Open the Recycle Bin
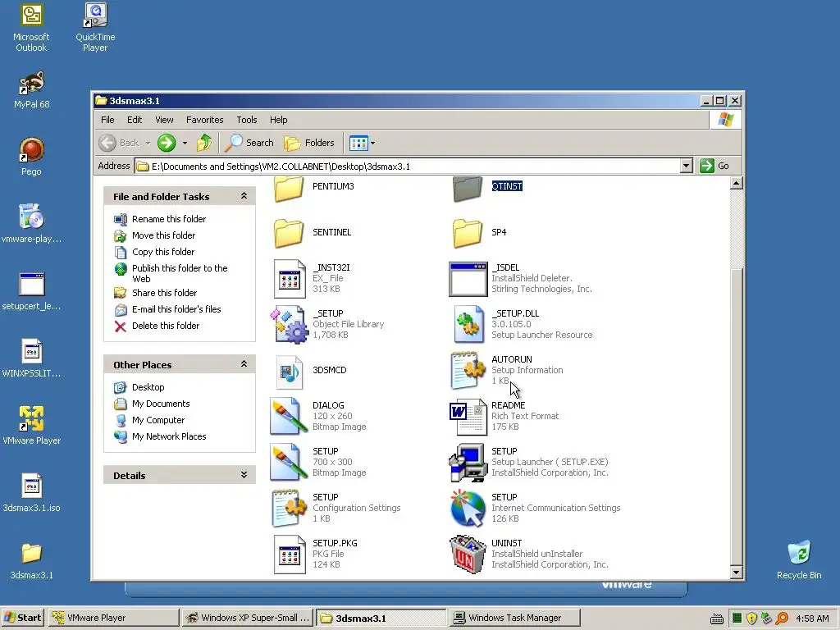This screenshot has height=630, width=840. tap(799, 559)
